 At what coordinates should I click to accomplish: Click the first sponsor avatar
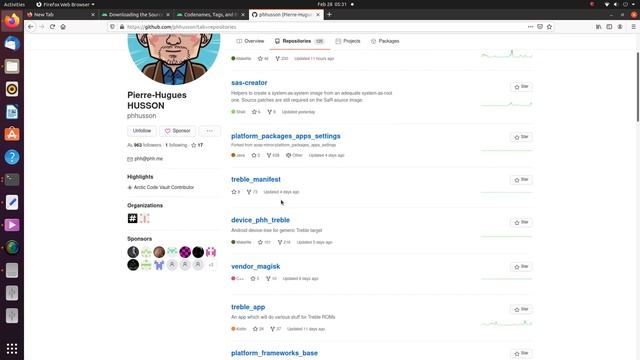(133, 252)
